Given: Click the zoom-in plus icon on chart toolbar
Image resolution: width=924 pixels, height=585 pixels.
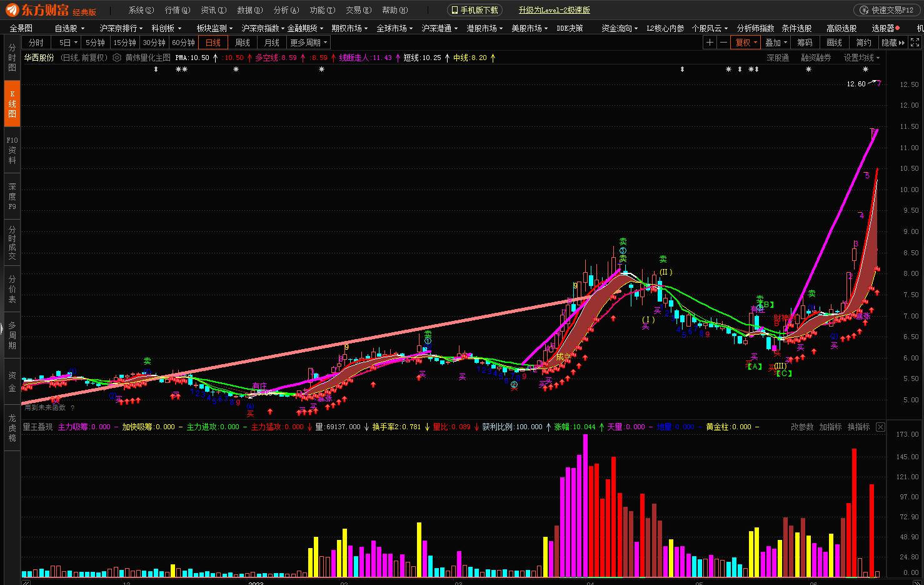Looking at the screenshot, I should [x=710, y=43].
